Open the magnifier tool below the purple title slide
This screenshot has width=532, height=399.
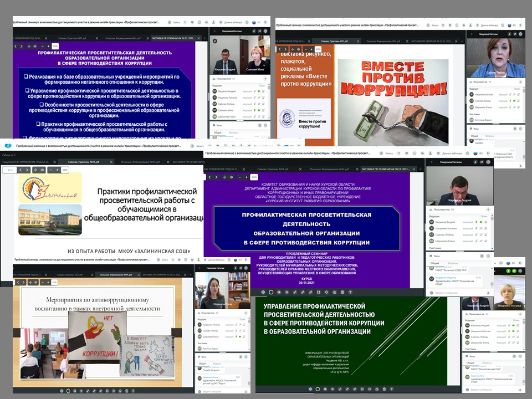coord(279,292)
